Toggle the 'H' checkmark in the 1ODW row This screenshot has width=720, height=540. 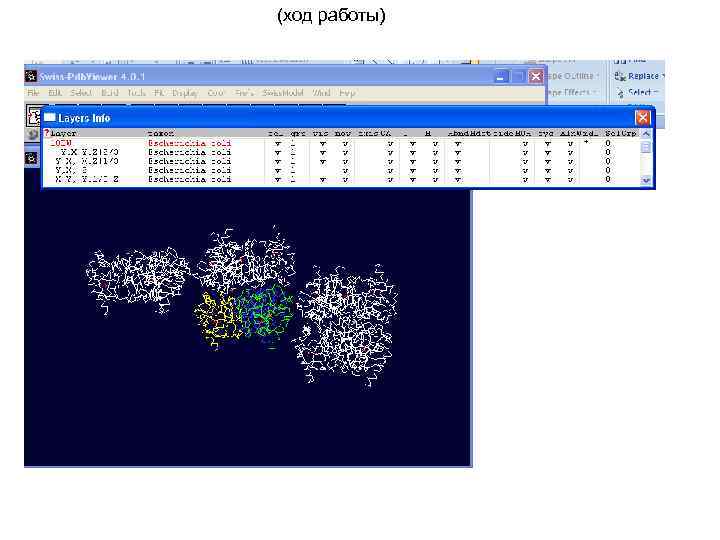435,144
